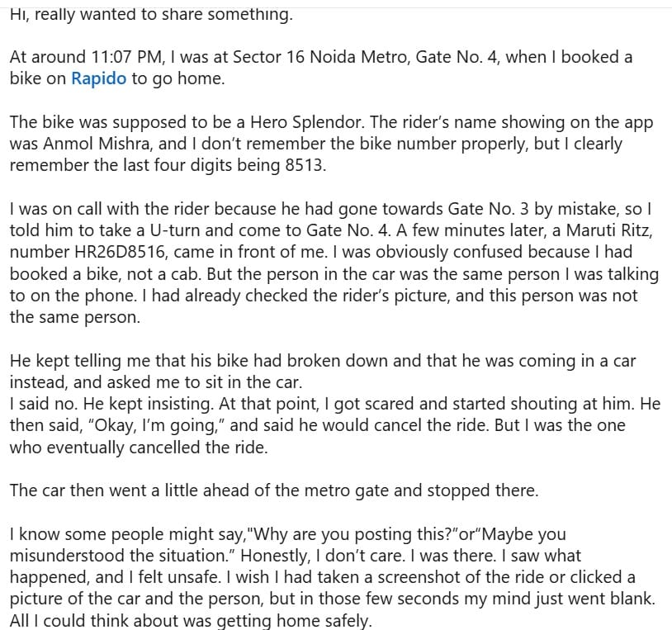Click the rider name 'Anmol Mishra'
The width and height of the screenshot is (672, 630).
point(97,144)
